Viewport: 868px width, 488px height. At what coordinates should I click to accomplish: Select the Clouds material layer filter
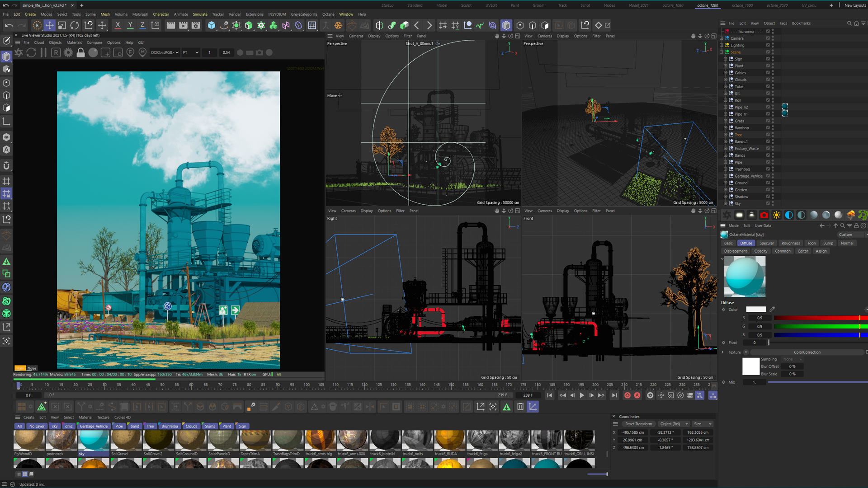(x=191, y=426)
